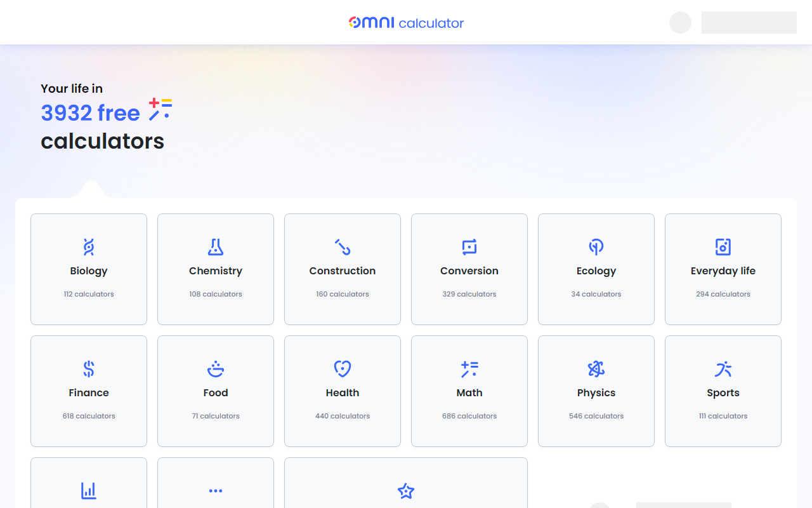Select the "294 calculators" count text
Viewport: 812px width, 508px height.
[x=723, y=294]
